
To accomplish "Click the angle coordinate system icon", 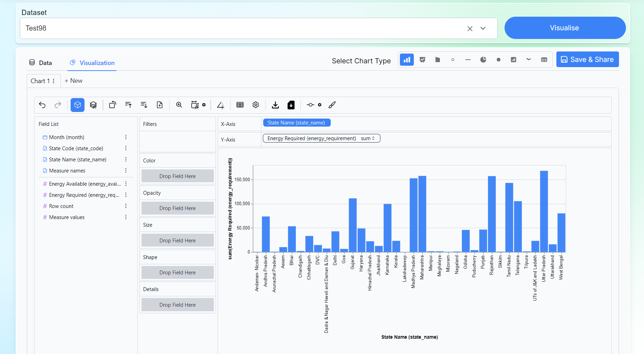I will [x=220, y=105].
